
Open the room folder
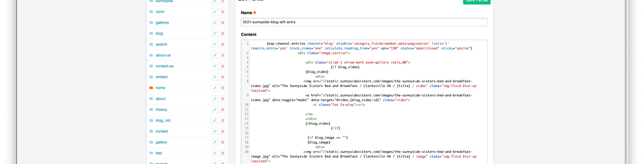click(x=160, y=12)
